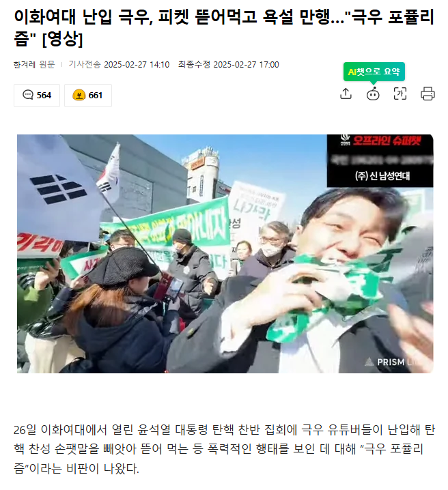448x490 pixels.
Task: Click the AI chatbot summary robot icon
Action: point(373,93)
